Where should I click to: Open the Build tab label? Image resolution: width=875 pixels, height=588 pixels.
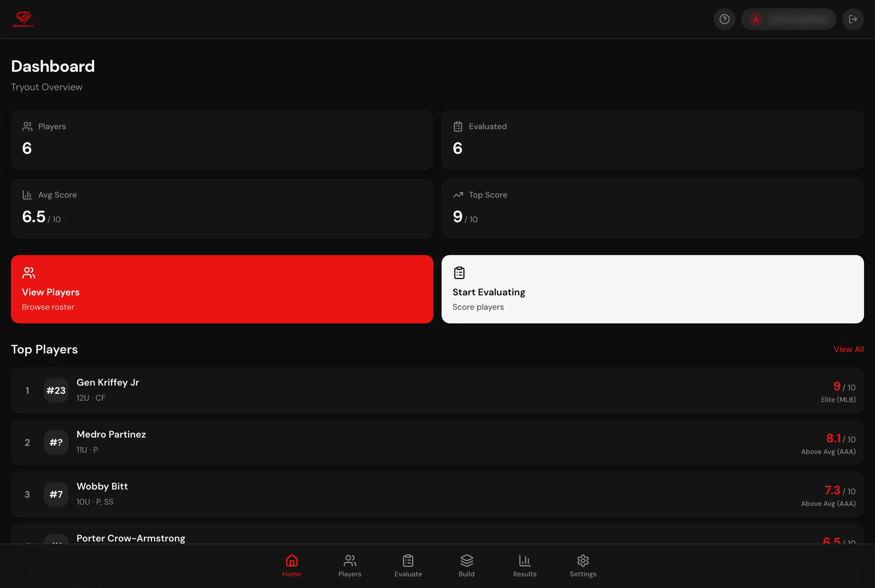click(467, 574)
